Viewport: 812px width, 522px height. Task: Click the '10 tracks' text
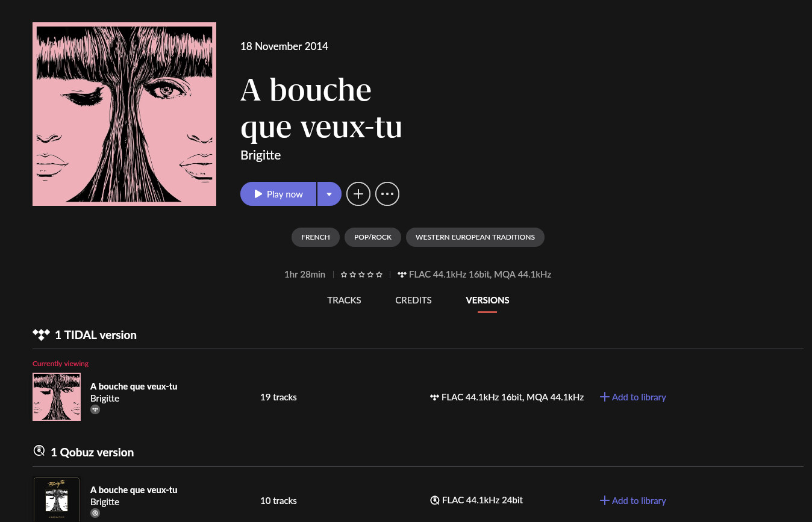pyautogui.click(x=278, y=501)
